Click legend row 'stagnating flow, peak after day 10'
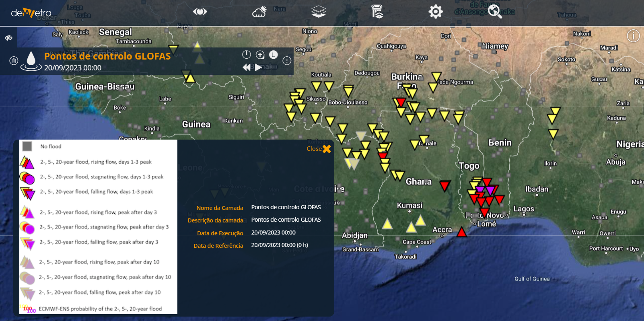Viewport: 644px width, 321px height. 105,277
